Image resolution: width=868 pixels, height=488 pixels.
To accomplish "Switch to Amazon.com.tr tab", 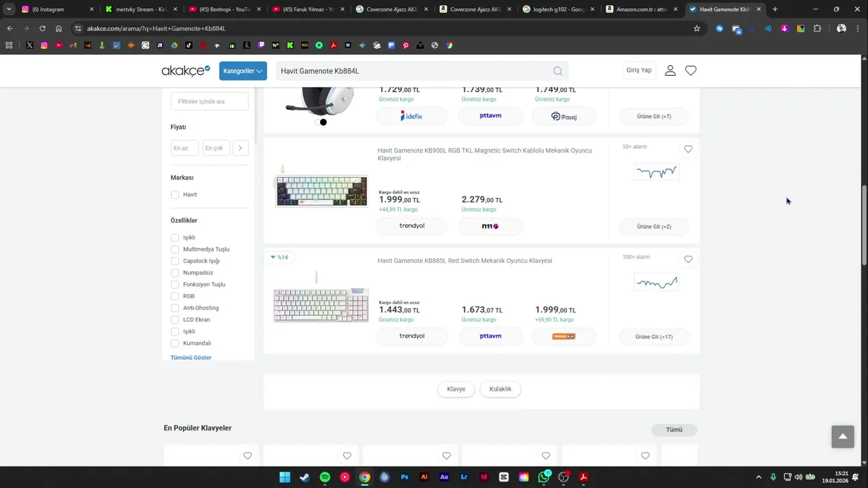I will click(x=642, y=9).
